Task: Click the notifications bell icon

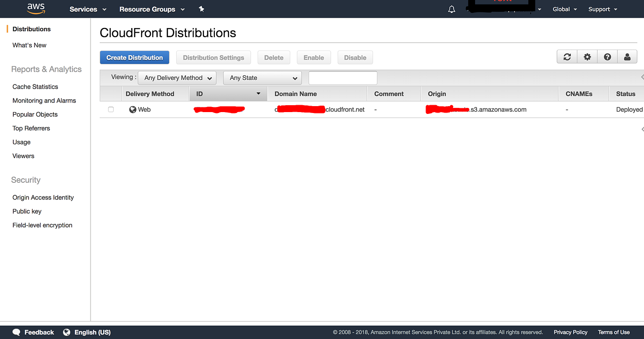Action: [x=451, y=9]
